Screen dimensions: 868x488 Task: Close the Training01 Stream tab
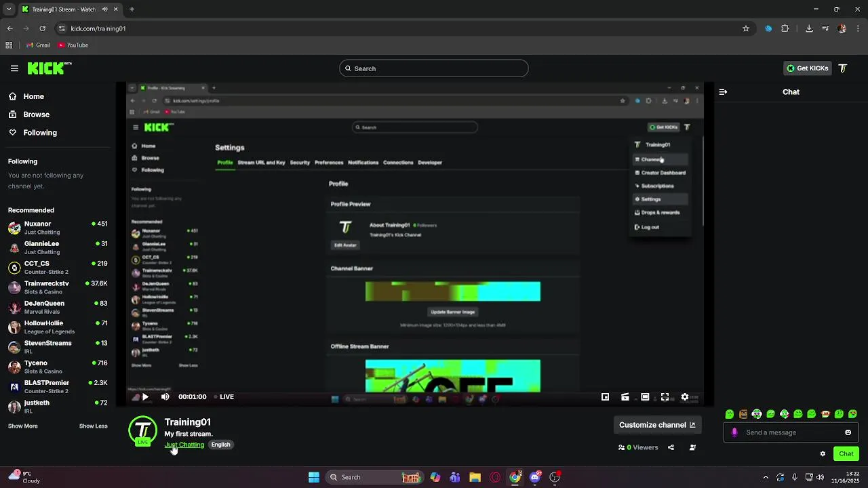pos(116,9)
